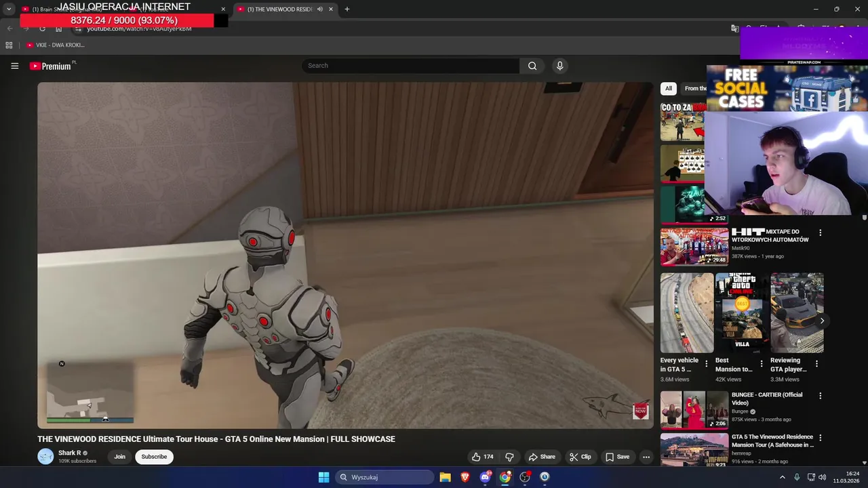868x488 pixels.
Task: Click the SUBSCRIBE NOW watermark in the video
Action: pyautogui.click(x=641, y=411)
